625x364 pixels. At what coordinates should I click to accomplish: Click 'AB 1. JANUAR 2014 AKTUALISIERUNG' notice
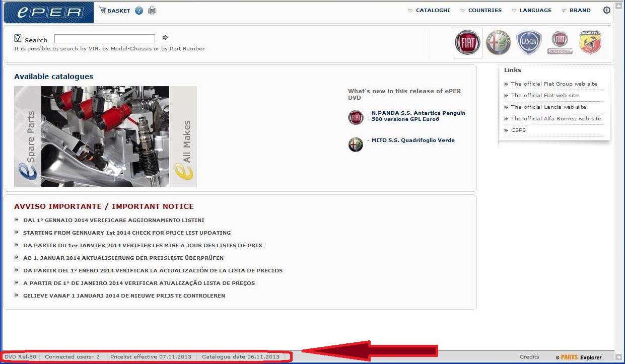tap(123, 258)
